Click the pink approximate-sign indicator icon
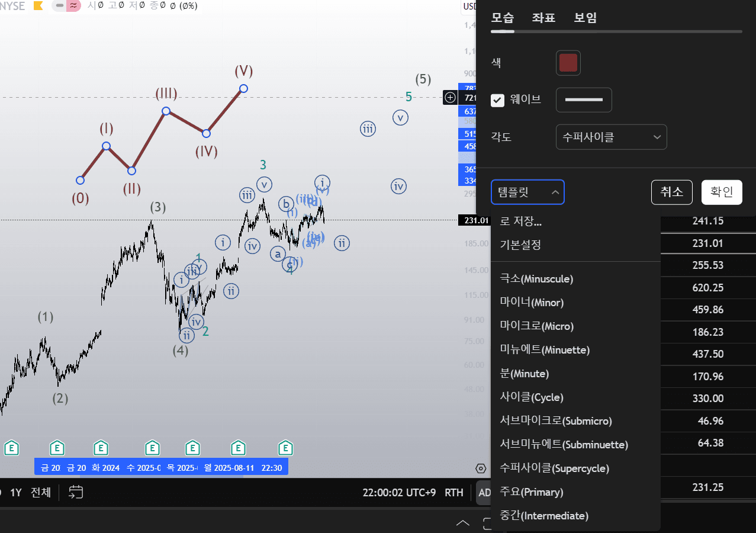 point(73,6)
